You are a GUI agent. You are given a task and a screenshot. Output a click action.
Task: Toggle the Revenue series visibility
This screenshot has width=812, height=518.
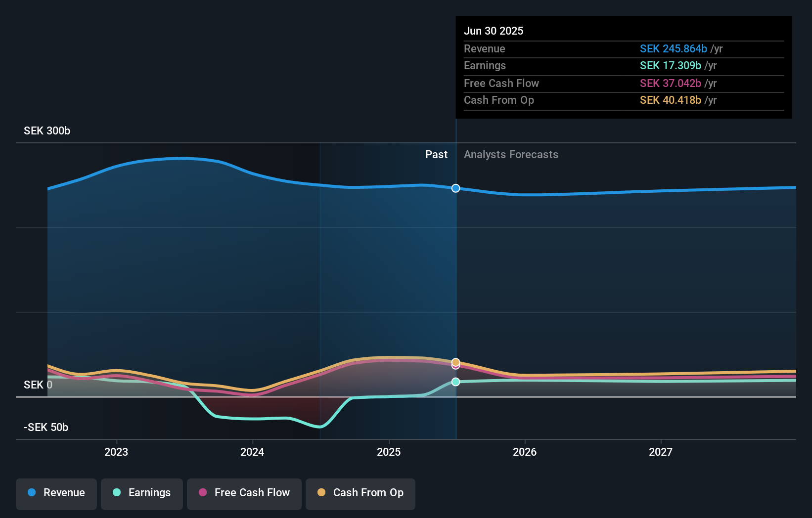pyautogui.click(x=56, y=494)
